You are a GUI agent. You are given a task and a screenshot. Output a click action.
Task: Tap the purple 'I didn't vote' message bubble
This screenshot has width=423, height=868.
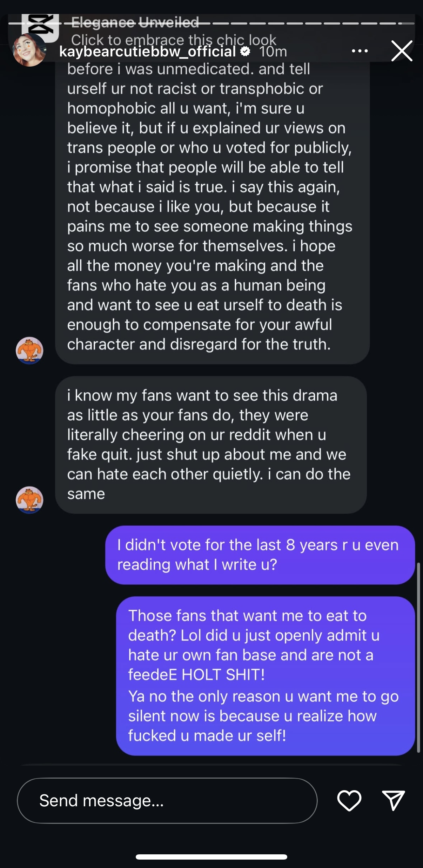point(260,555)
